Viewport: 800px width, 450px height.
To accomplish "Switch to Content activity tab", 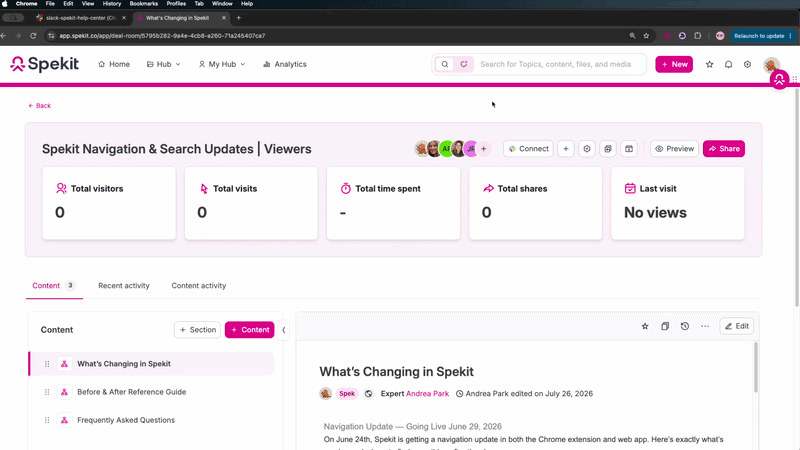I will tap(198, 286).
